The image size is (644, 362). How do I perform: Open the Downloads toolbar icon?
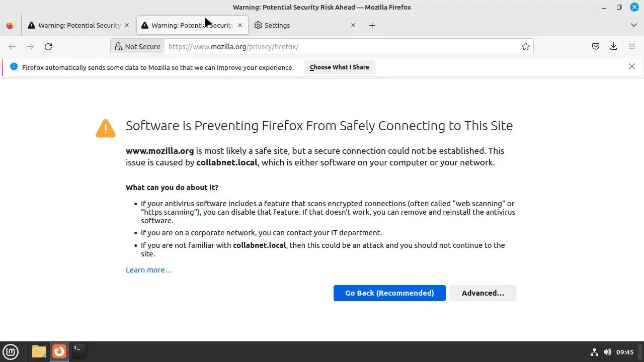(614, 47)
